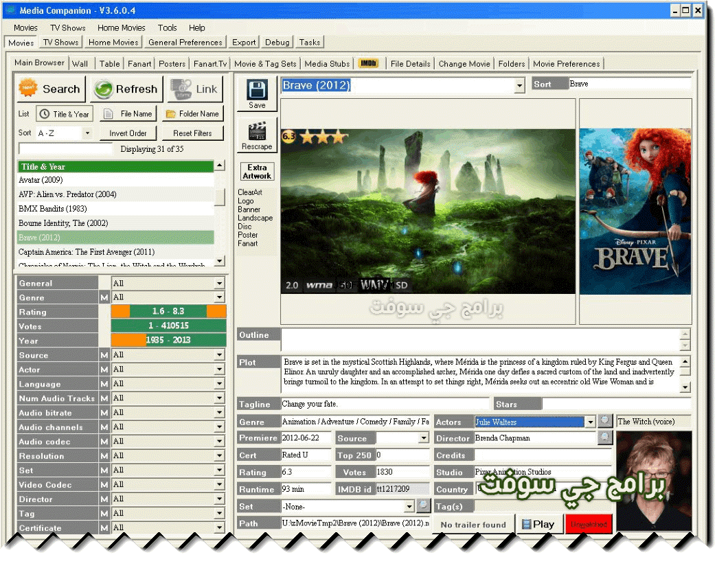Click the movie filter text input field
This screenshot has height=570, width=728.
[65, 148]
